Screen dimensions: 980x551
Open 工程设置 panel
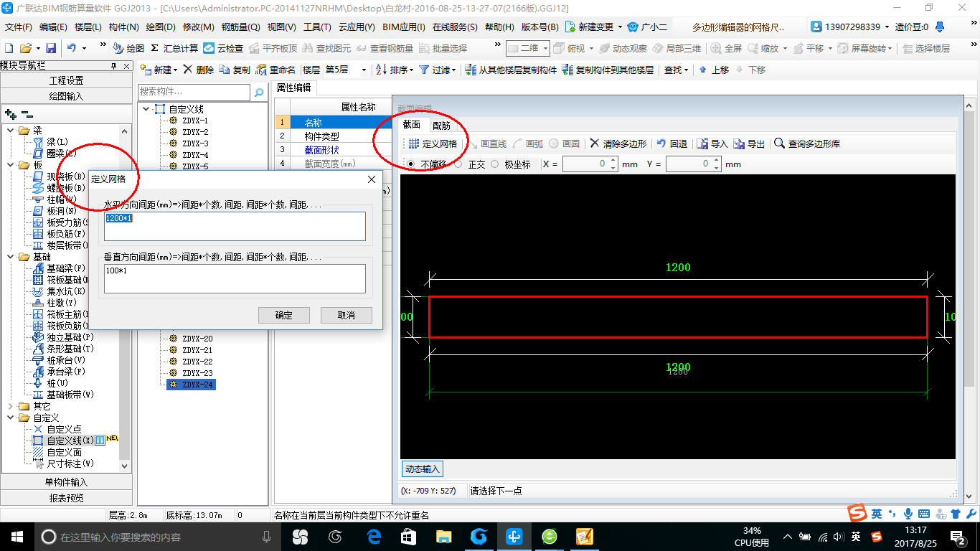tap(66, 80)
